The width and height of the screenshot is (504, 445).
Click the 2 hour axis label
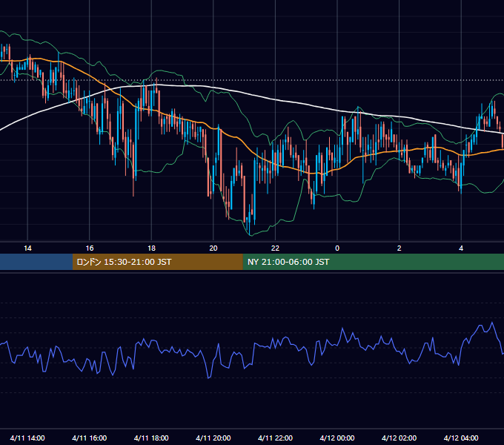click(399, 248)
